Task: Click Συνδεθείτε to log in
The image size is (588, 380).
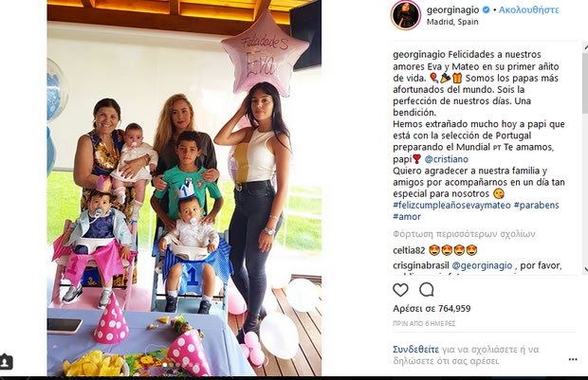Action: click(x=416, y=350)
